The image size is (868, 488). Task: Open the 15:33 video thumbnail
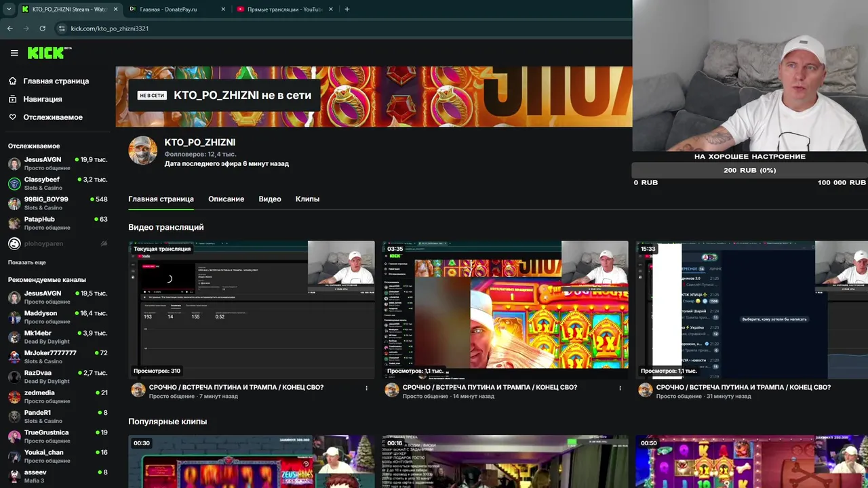coord(752,310)
